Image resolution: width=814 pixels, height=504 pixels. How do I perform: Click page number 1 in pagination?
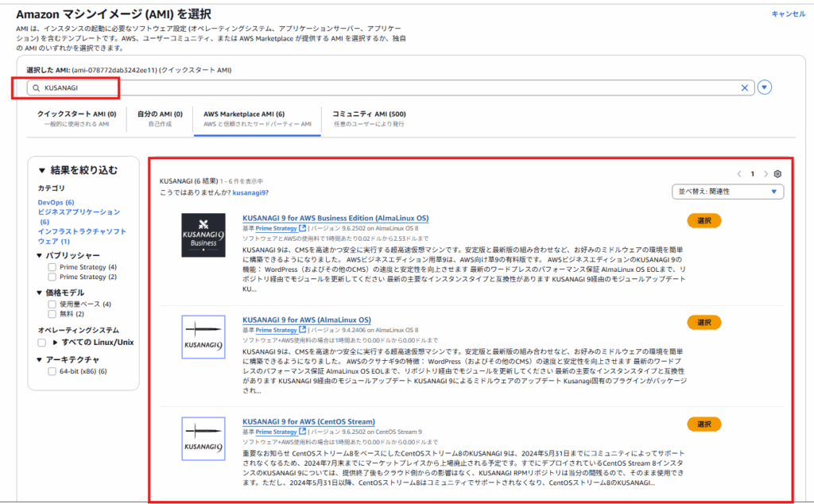752,174
